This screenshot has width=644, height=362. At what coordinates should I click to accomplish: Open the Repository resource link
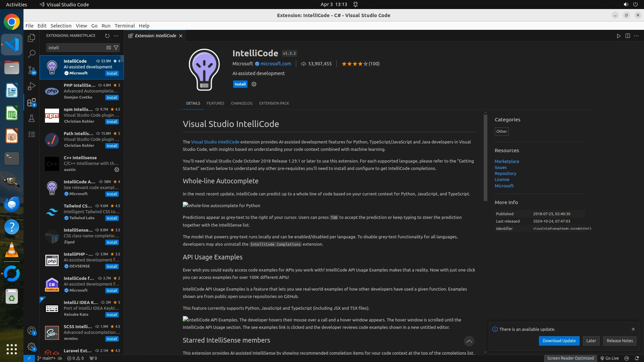505,173
